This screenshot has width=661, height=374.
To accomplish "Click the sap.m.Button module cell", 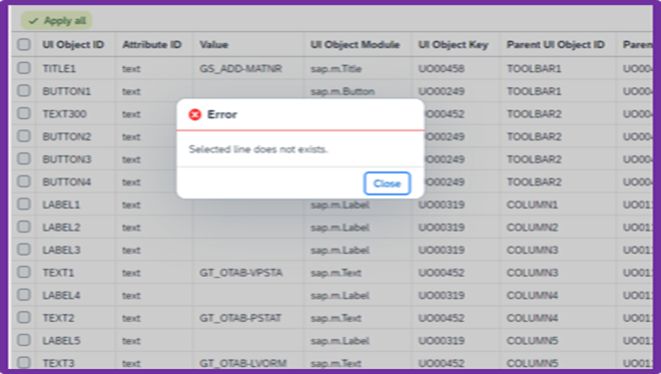I will tap(343, 91).
